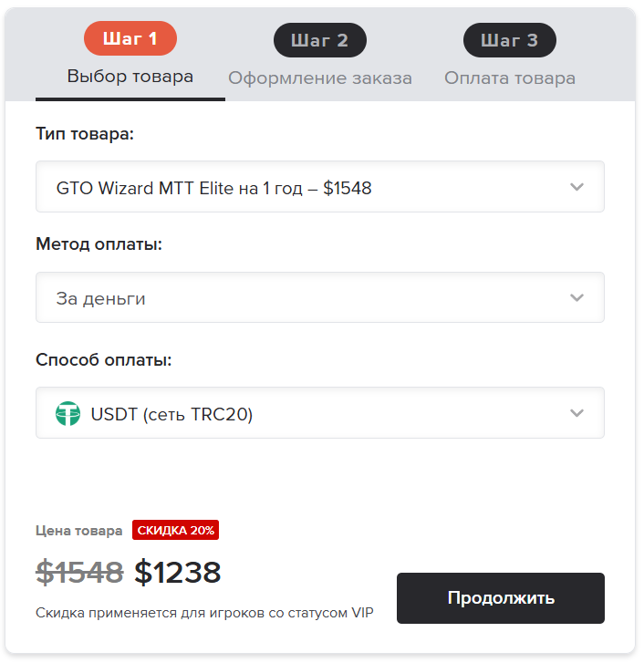The image size is (644, 663).
Task: Click the dark Шаг 2 step badge
Action: [319, 40]
